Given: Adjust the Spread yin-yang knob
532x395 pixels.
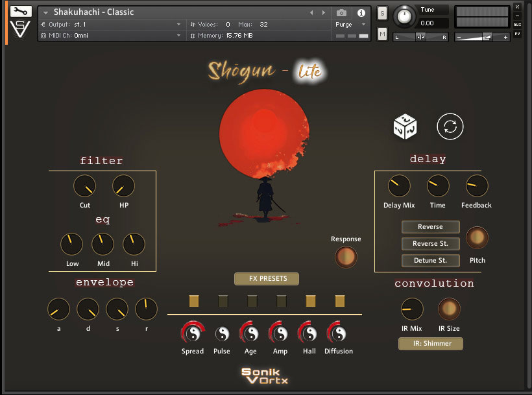Looking at the screenshot, I should (x=193, y=333).
